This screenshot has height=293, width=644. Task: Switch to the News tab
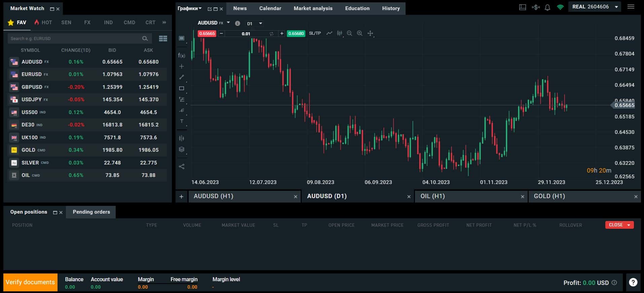[x=240, y=8]
